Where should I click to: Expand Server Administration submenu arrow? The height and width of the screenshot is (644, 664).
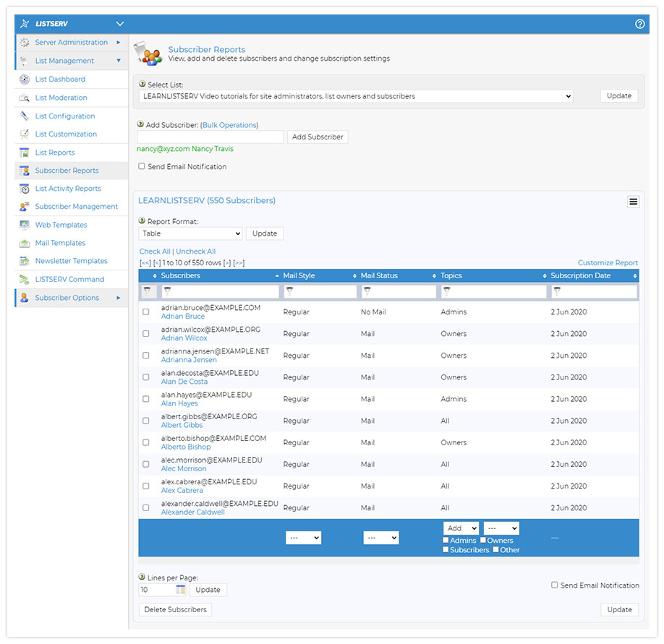click(x=118, y=43)
